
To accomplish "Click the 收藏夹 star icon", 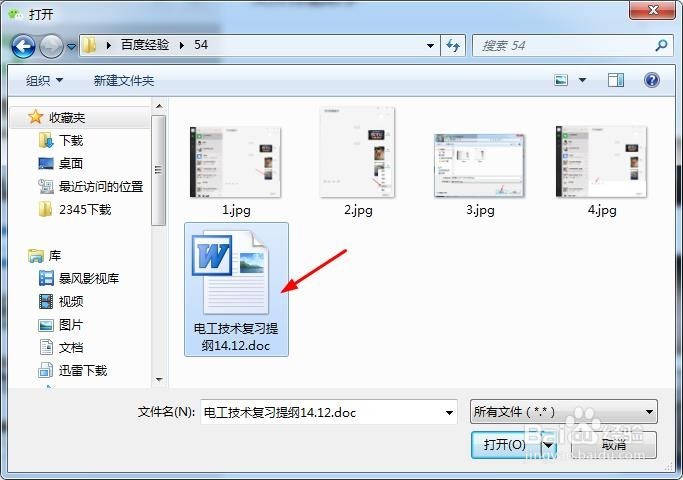I will point(35,117).
